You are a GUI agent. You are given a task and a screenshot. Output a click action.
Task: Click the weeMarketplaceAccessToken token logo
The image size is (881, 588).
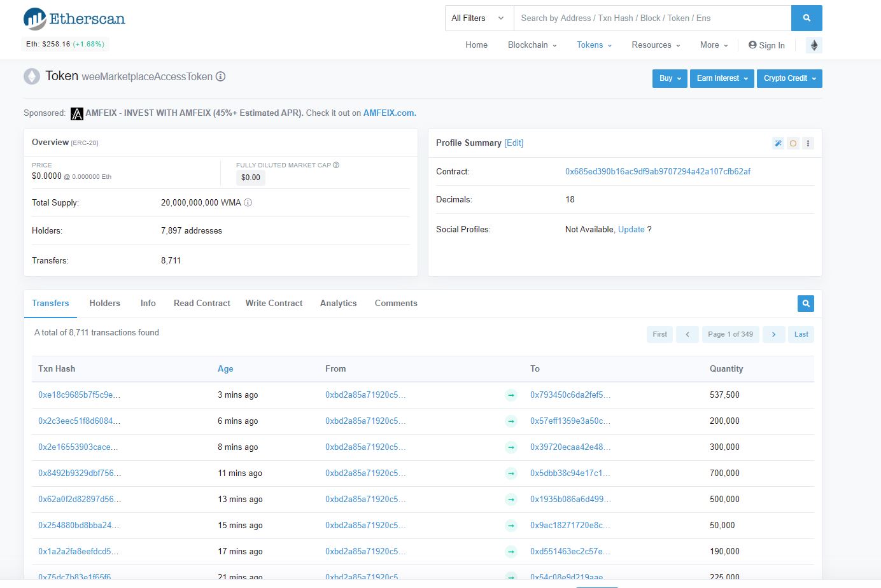[x=32, y=76]
